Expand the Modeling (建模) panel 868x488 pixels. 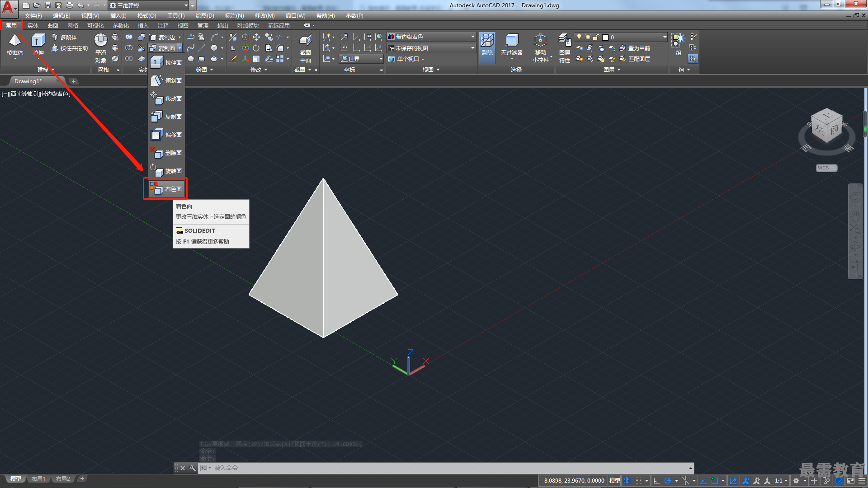46,70
